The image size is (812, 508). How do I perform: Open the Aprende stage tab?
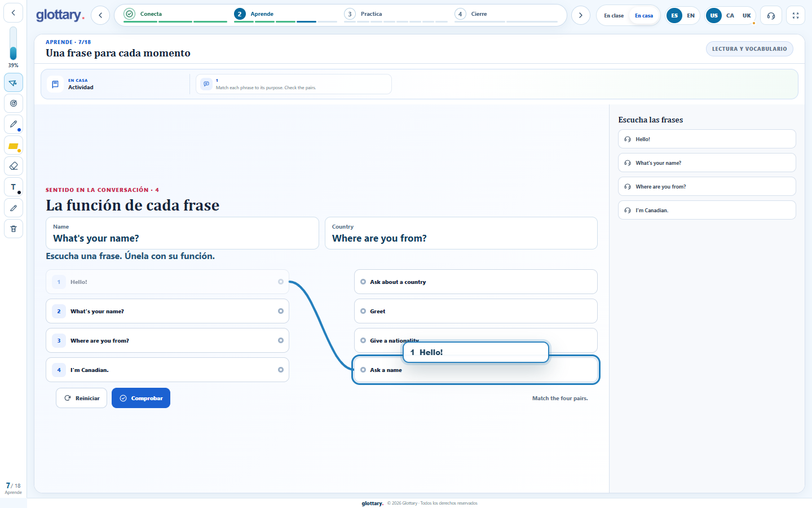[285, 14]
